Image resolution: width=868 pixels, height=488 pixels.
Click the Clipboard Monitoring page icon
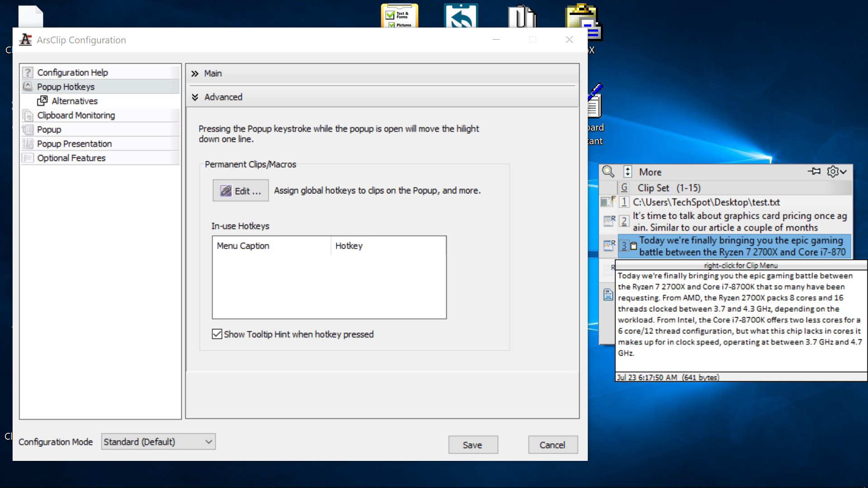(28, 115)
